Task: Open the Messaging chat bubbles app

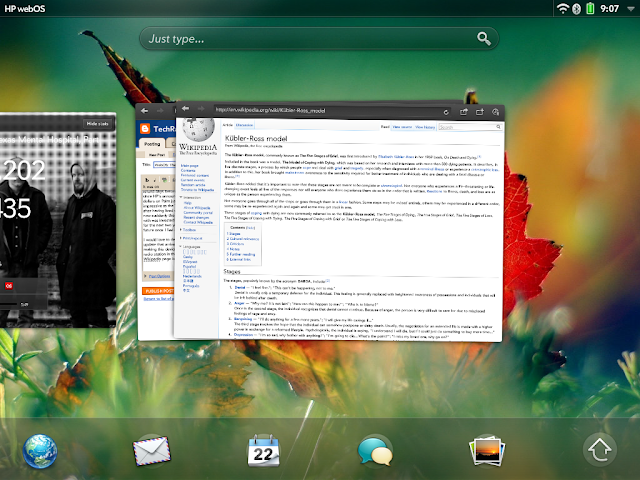Action: 375,451
